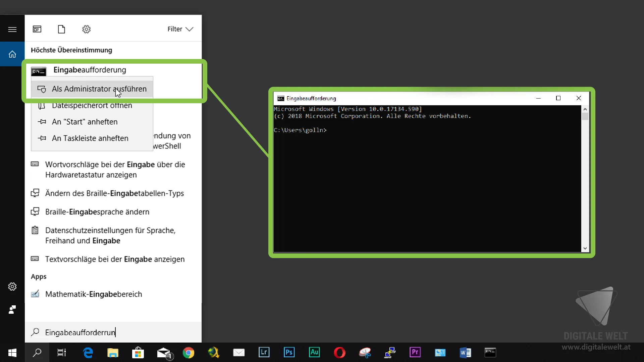
Task: Open Wortvorschläge bei der Eingabe setting
Action: pos(113,170)
